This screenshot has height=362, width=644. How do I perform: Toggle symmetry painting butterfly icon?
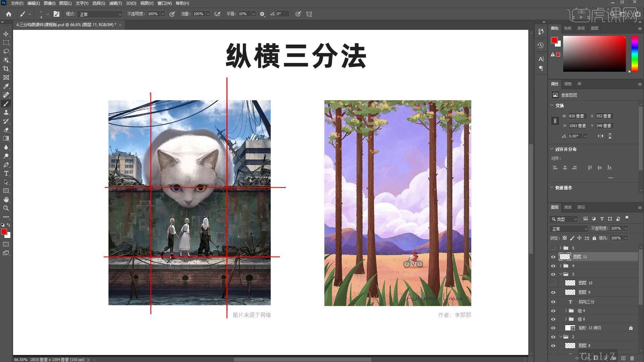pyautogui.click(x=309, y=14)
